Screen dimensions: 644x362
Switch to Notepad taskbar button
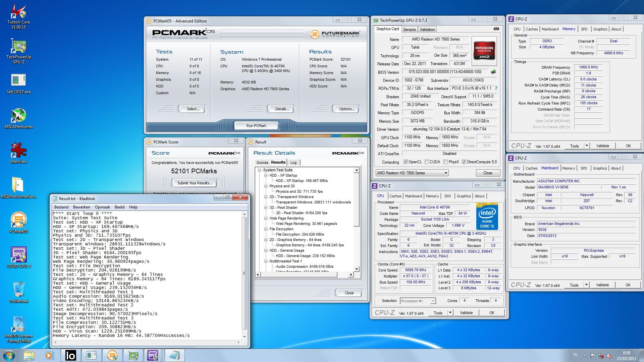tap(174, 355)
